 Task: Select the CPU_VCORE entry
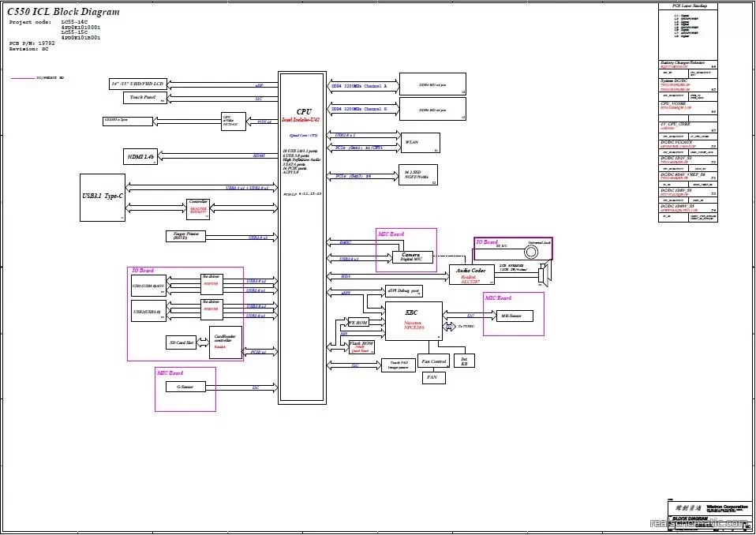[x=688, y=107]
